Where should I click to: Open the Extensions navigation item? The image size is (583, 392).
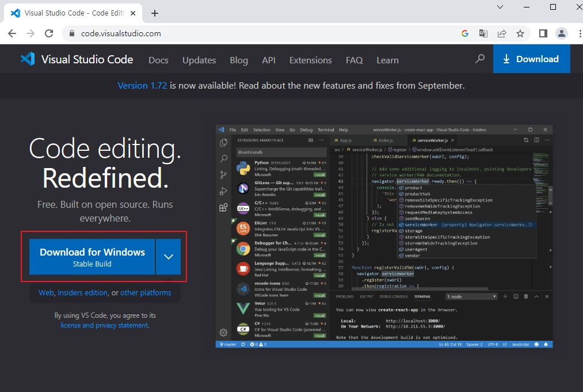click(x=310, y=60)
